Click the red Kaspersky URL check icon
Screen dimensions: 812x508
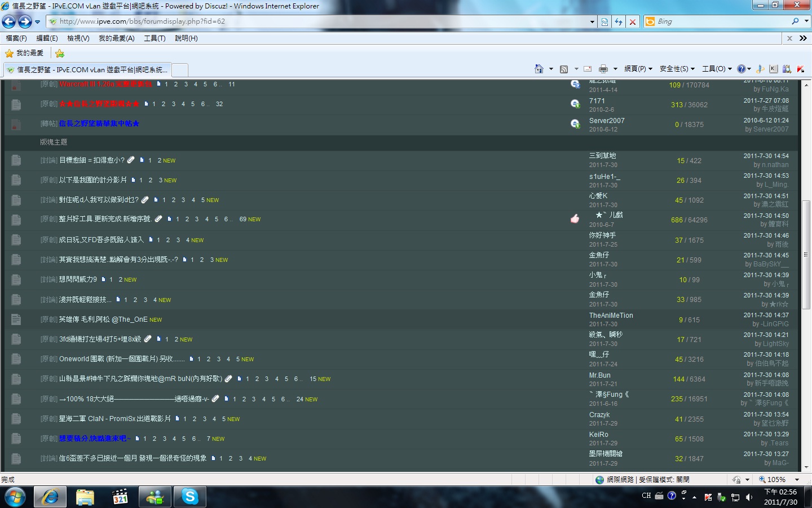[x=800, y=69]
